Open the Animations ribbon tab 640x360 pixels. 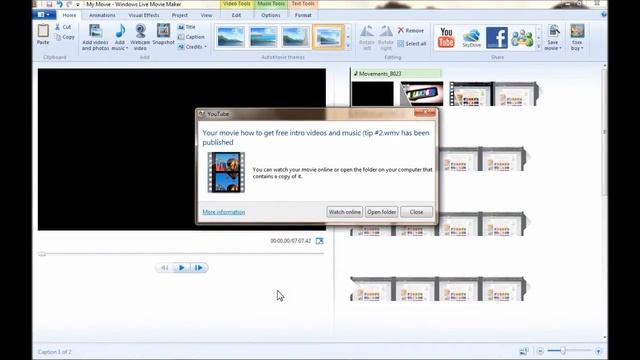[102, 15]
